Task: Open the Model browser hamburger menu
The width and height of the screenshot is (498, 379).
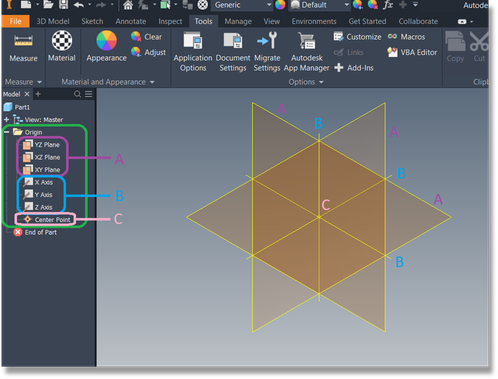Action: point(89,94)
